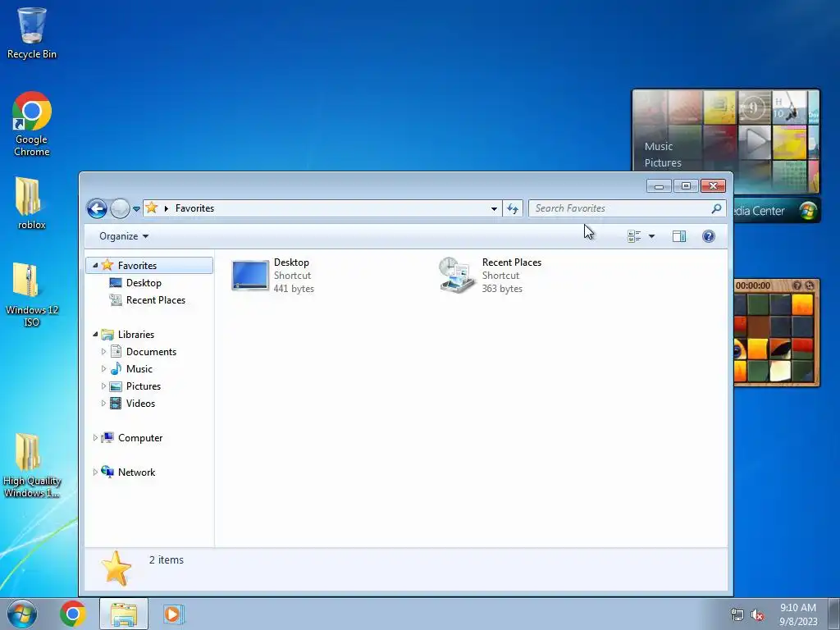The image size is (840, 630).
Task: Expand the Documents library node
Action: click(x=103, y=351)
